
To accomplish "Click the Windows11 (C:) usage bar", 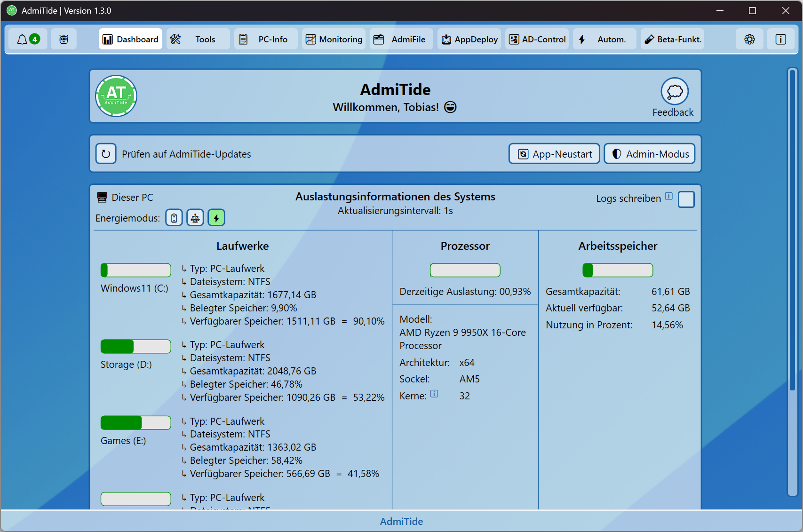I will pos(135,270).
